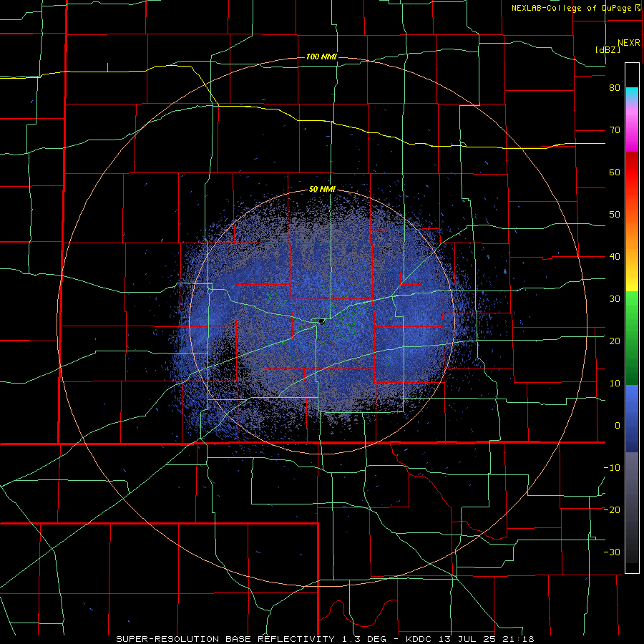
Task: Click the 60 value on the dBZ scale
Action: [x=615, y=172]
